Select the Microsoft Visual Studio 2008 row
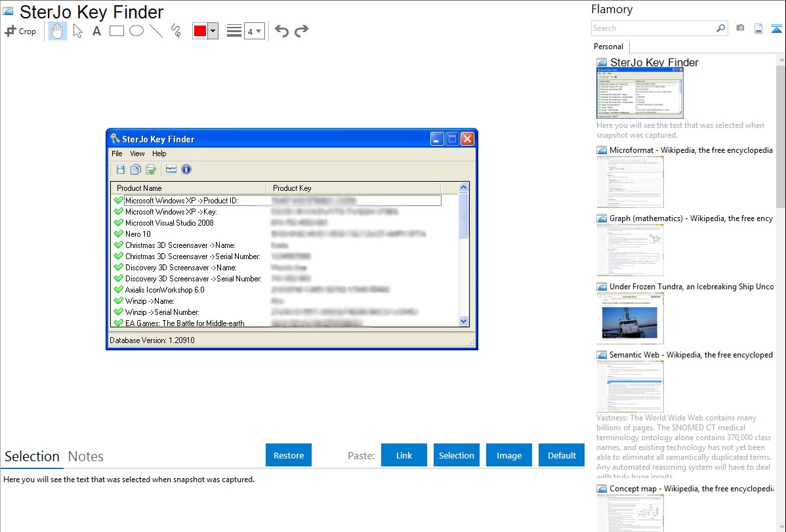The height and width of the screenshot is (532, 786). click(277, 222)
